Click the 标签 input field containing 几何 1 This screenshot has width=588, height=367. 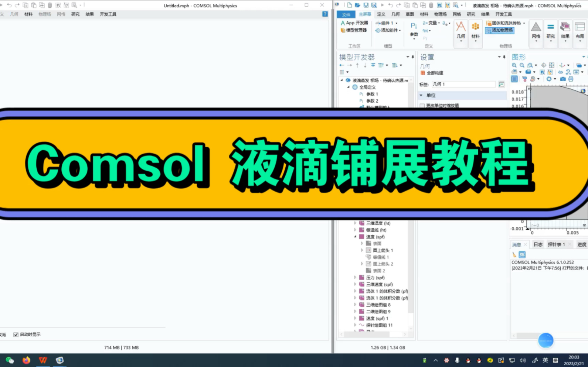click(x=463, y=85)
